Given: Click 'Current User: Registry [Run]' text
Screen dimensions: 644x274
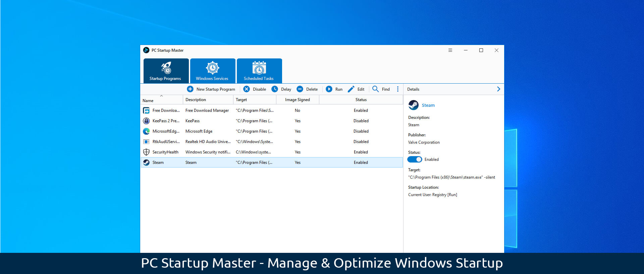Looking at the screenshot, I should (432, 195).
